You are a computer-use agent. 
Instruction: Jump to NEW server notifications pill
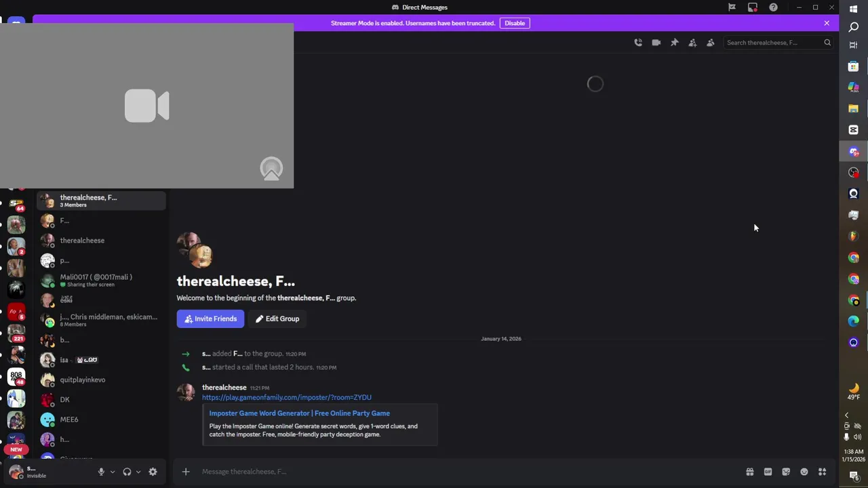point(16,449)
